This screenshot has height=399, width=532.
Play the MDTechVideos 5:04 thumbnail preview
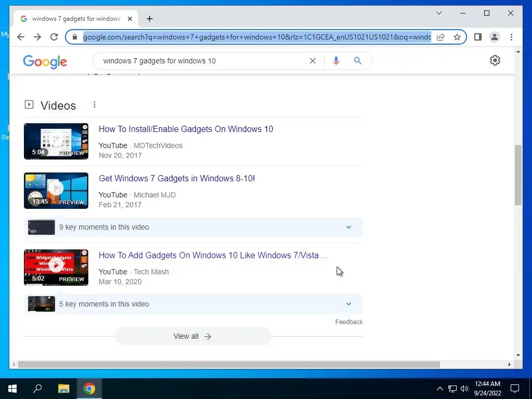pyautogui.click(x=56, y=141)
